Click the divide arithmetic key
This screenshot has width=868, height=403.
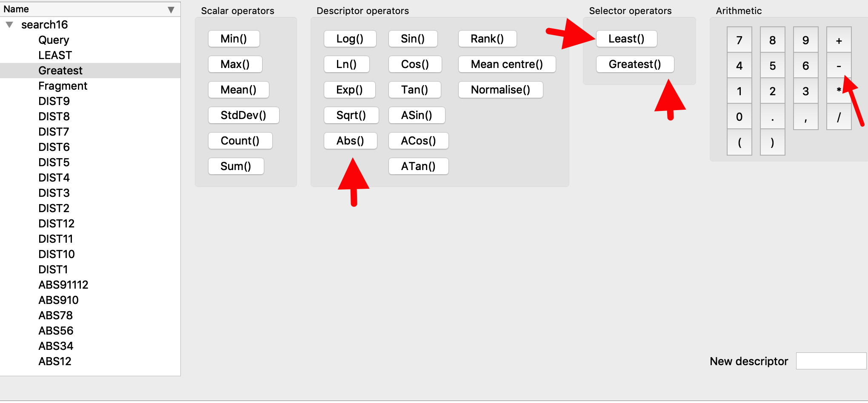click(839, 117)
